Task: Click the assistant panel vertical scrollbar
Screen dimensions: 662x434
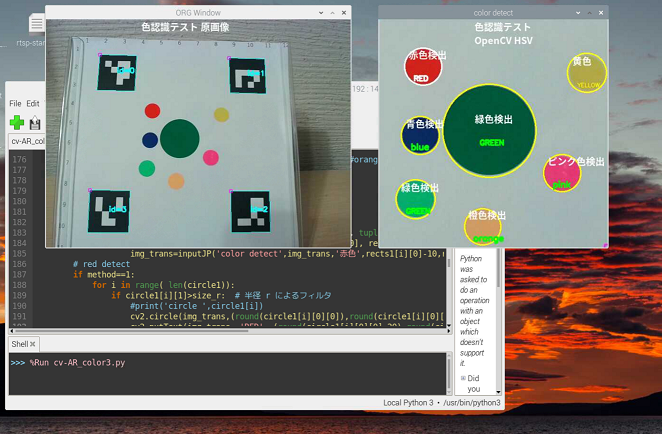Action: [498, 321]
